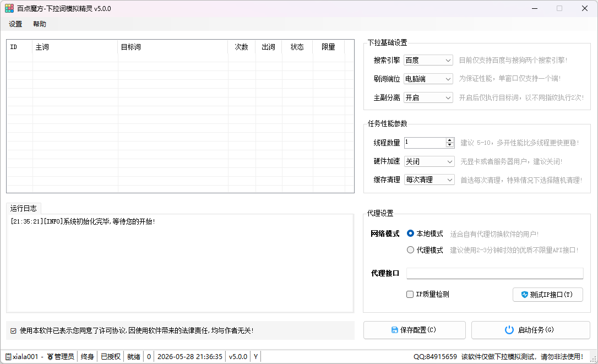Click the app logo icon in title bar
The image size is (598, 364).
[9, 8]
